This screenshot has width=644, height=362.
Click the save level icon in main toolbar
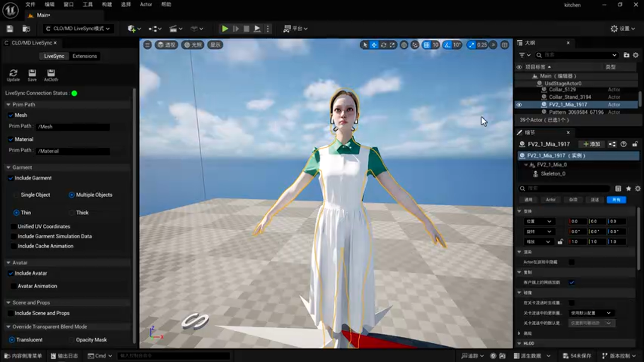[x=10, y=29]
